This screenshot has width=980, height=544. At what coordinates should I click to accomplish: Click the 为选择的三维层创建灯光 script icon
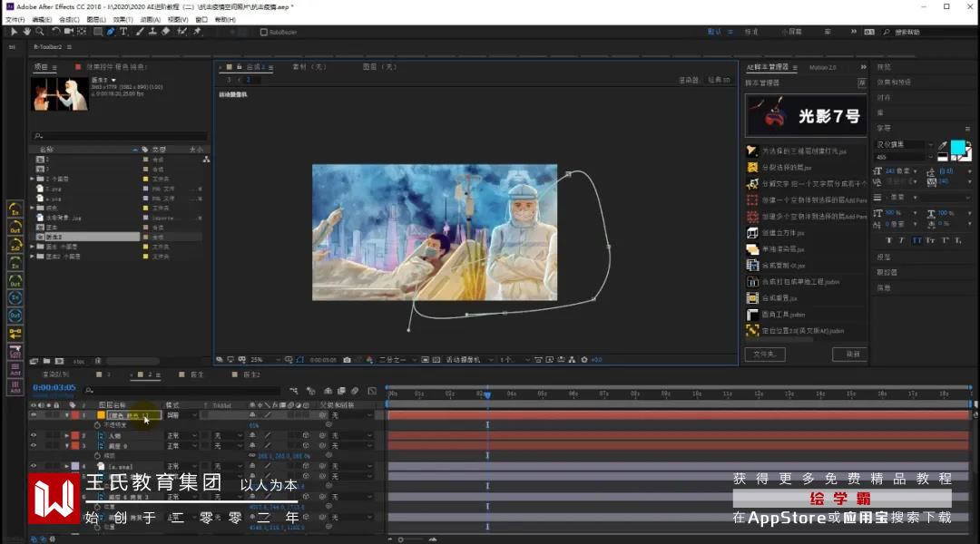(752, 151)
